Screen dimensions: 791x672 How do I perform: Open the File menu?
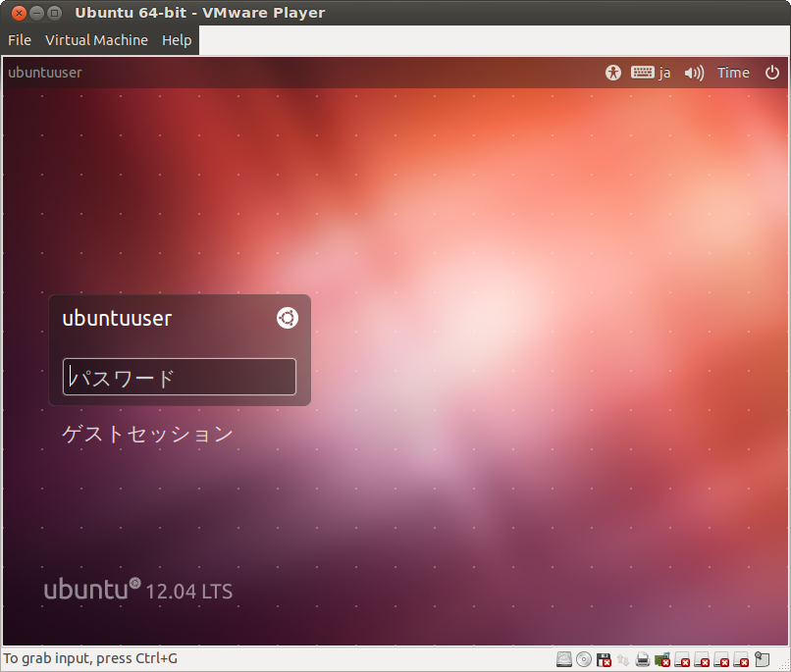20,40
